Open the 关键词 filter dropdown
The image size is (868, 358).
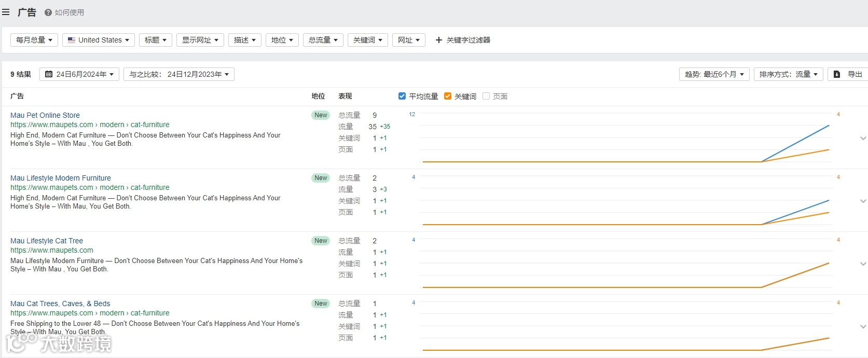point(368,40)
